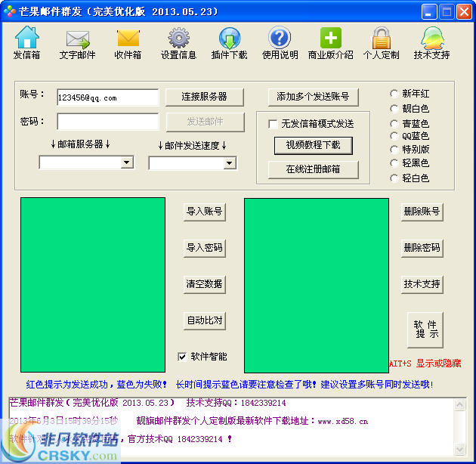Select the 轻黑色 theme radio button
This screenshot has width=476, height=464.
394,163
